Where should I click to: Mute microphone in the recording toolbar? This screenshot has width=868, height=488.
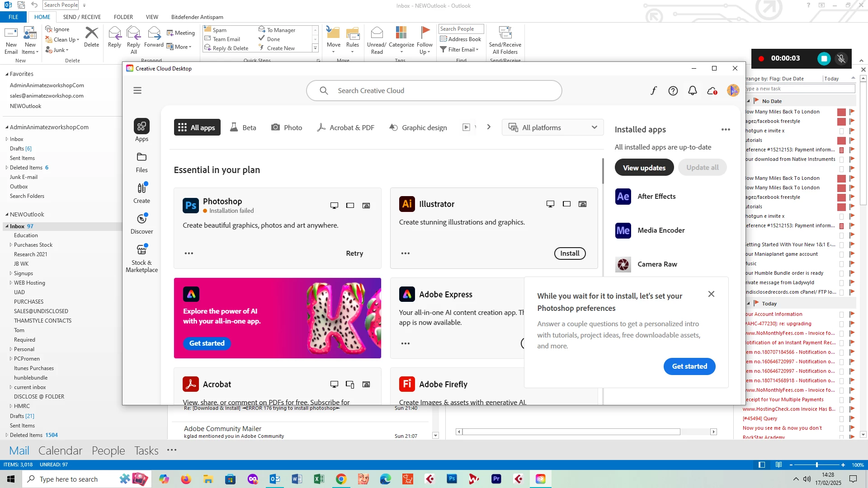pos(841,59)
